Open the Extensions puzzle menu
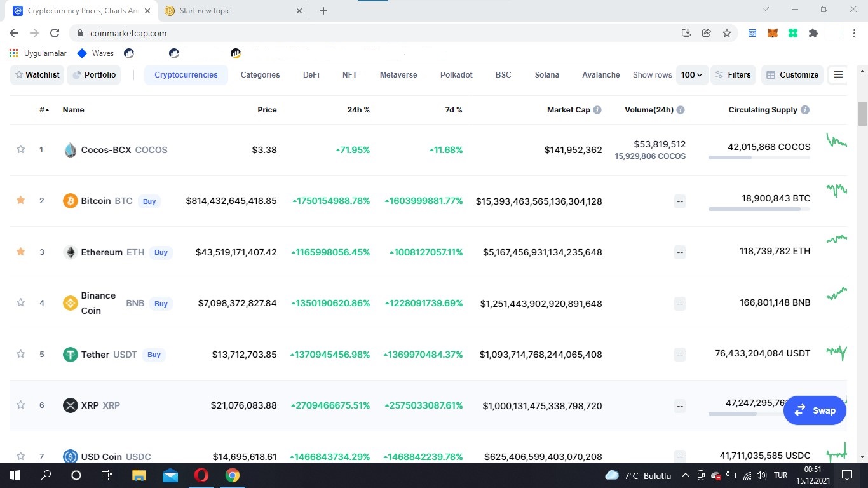Viewport: 868px width, 488px height. click(x=813, y=33)
